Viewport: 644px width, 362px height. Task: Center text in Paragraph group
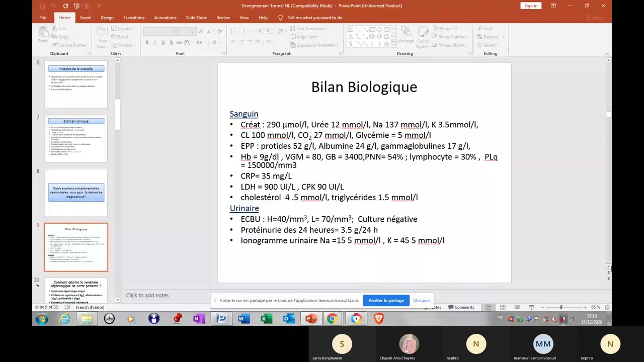pyautogui.click(x=242, y=42)
